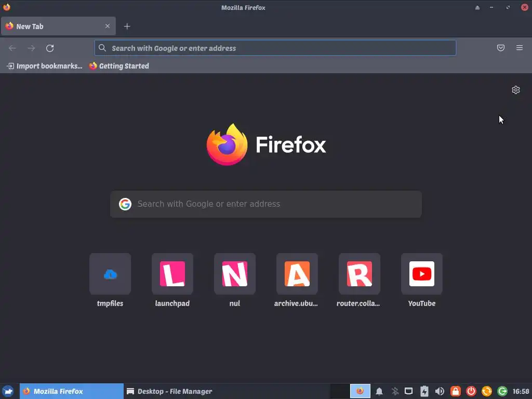This screenshot has height=399, width=532.
Task: Reload the current page
Action: pyautogui.click(x=50, y=48)
